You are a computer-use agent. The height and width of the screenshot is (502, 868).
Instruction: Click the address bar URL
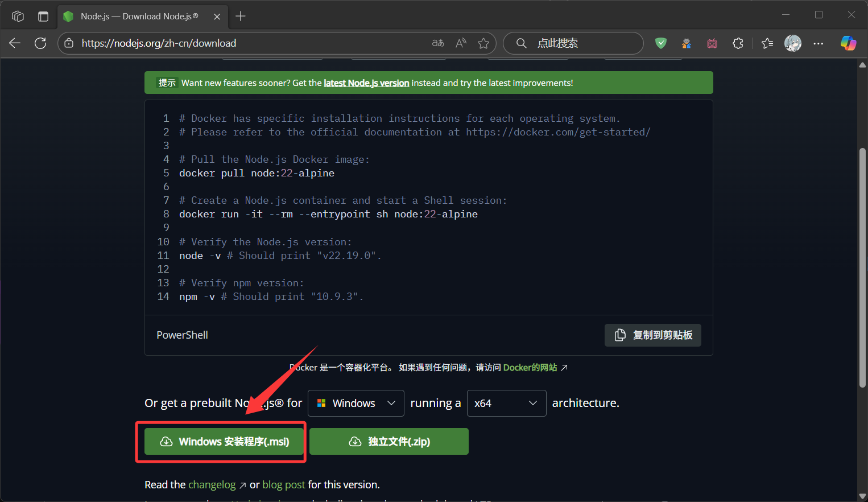[x=159, y=43]
